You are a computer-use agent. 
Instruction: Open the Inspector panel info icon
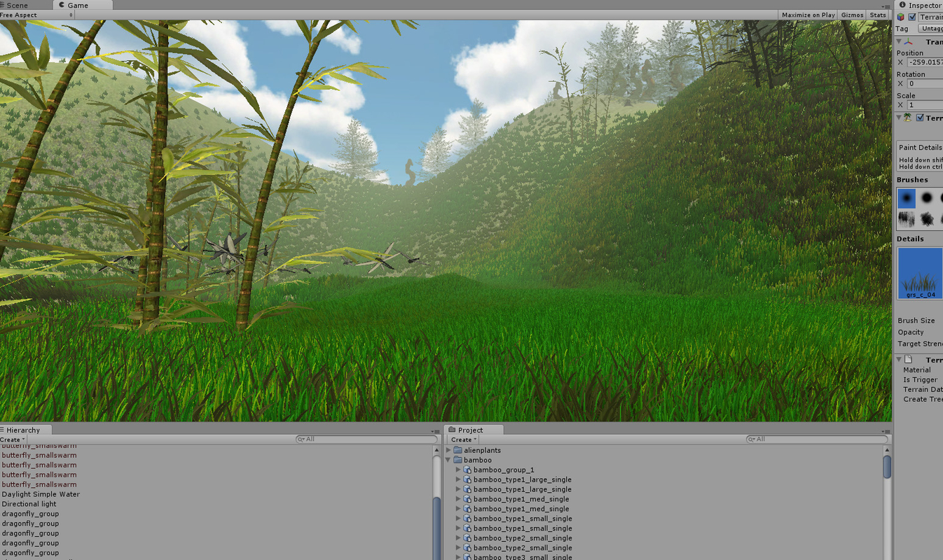[903, 5]
